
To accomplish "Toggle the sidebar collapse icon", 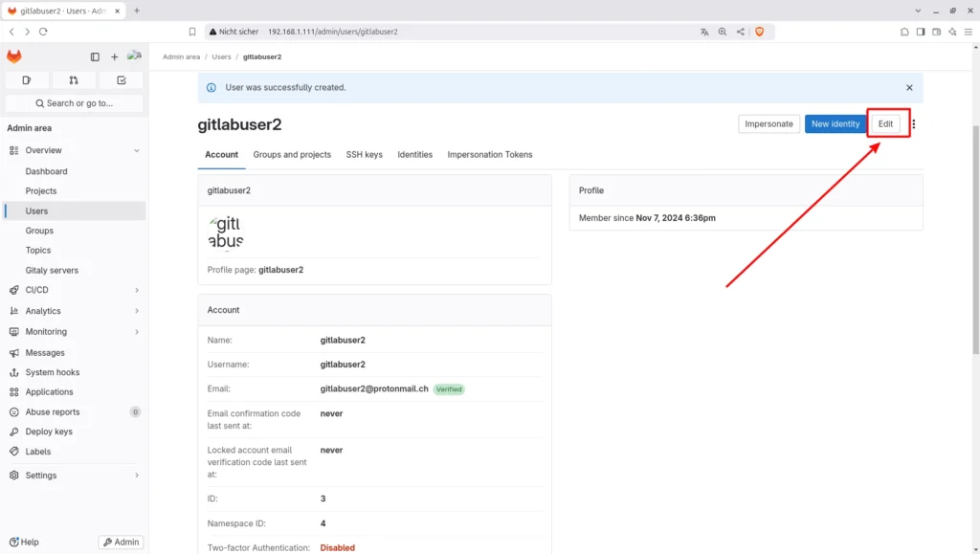I will [x=95, y=57].
